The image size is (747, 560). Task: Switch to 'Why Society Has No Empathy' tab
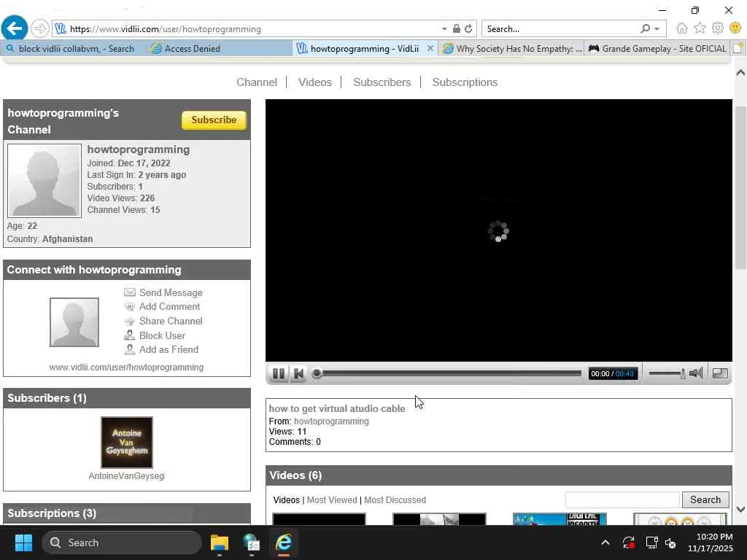pos(512,49)
